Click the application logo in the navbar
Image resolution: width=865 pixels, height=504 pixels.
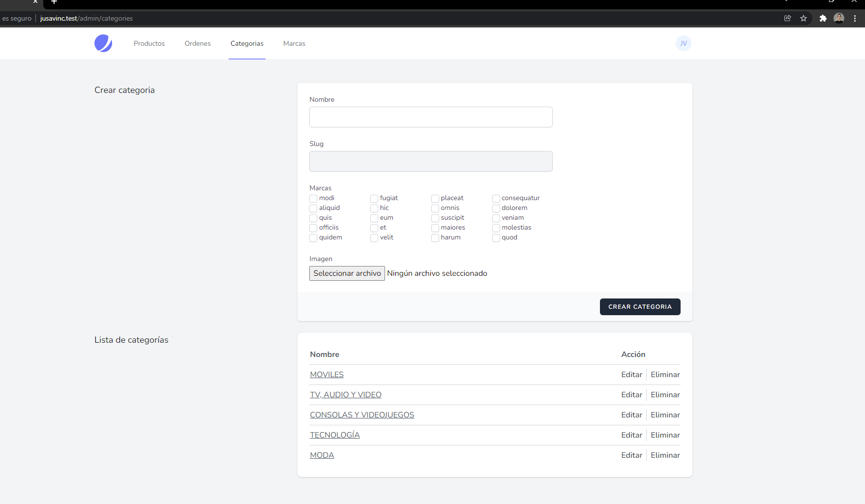[x=103, y=43]
